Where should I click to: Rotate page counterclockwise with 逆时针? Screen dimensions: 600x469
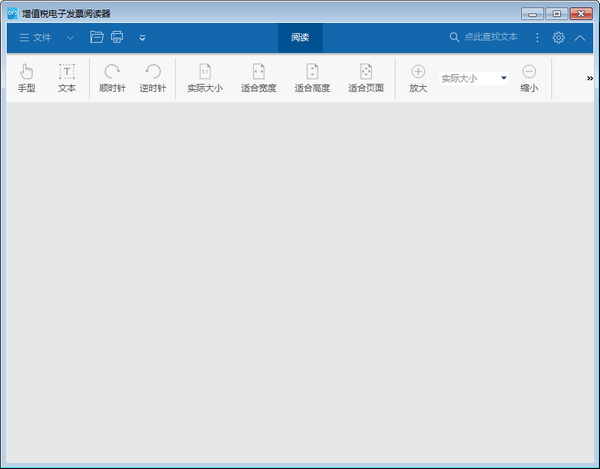click(x=153, y=78)
